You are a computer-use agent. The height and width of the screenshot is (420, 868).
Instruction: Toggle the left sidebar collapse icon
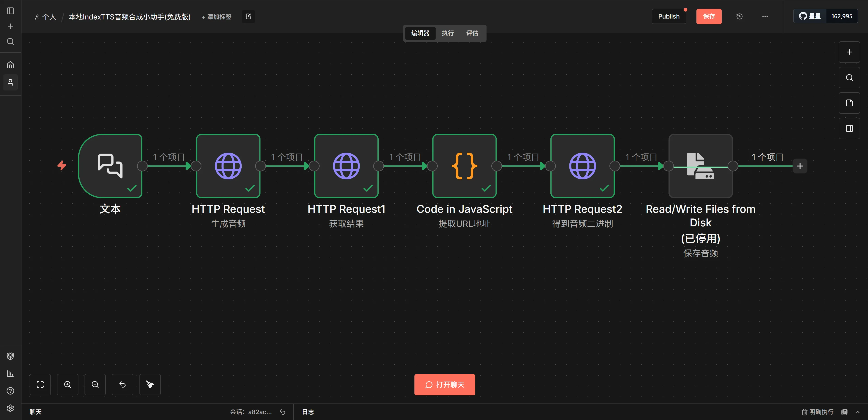pos(10,11)
